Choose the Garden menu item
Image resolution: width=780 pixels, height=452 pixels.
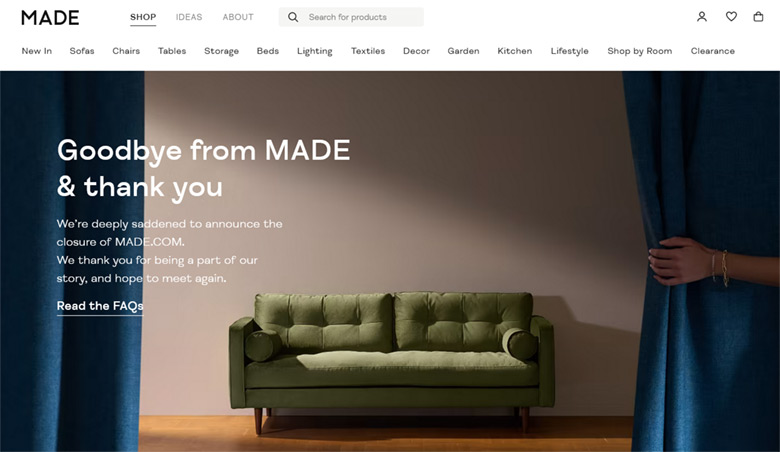click(x=463, y=51)
